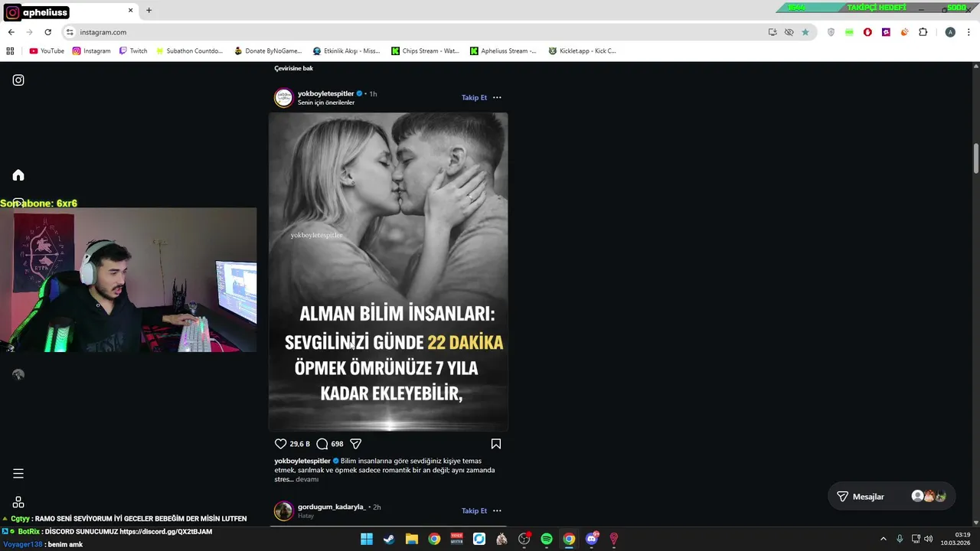
Task: Click the yokboyletespitler username in post header
Action: (x=325, y=93)
